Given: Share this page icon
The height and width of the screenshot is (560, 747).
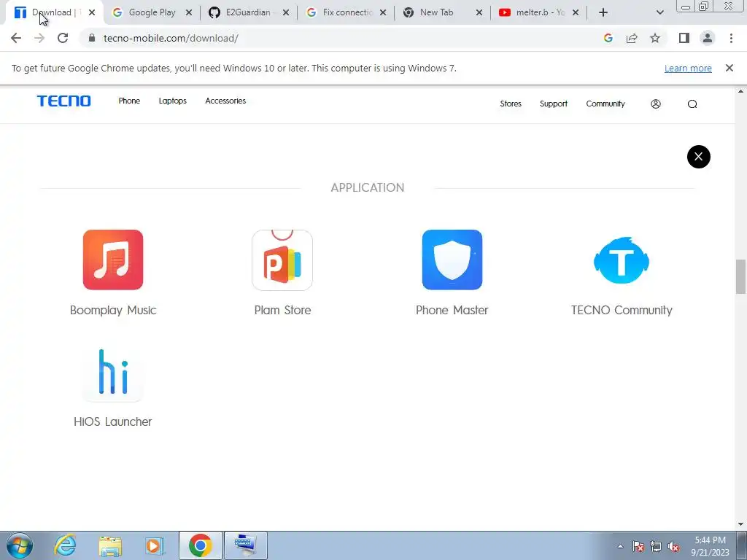Looking at the screenshot, I should (x=632, y=38).
